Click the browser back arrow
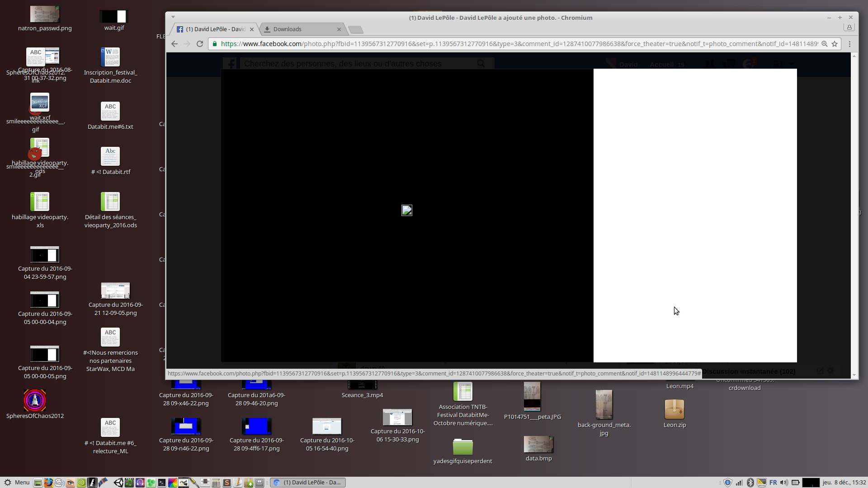Viewport: 868px width, 488px height. point(175,44)
